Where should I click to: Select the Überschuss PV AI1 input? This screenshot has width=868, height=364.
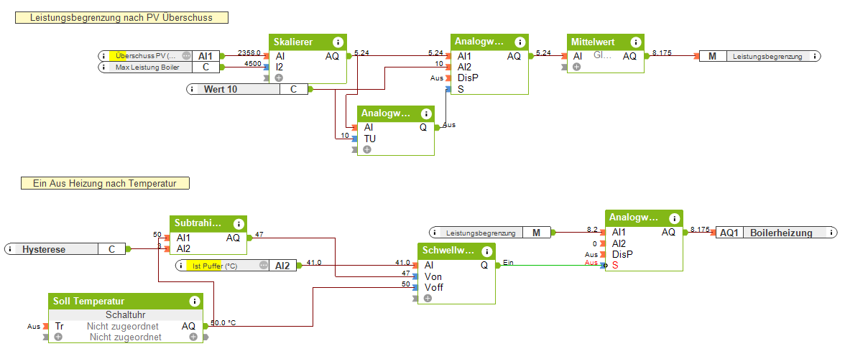pos(159,55)
